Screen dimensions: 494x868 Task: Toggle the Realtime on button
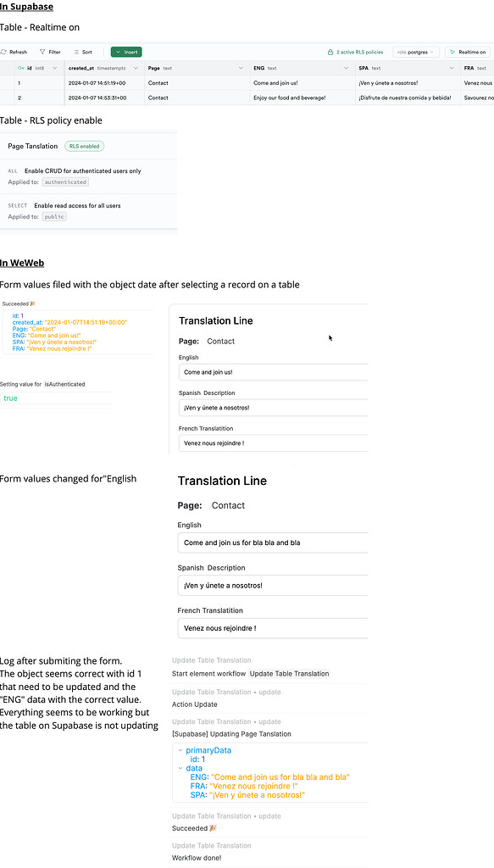pos(468,52)
